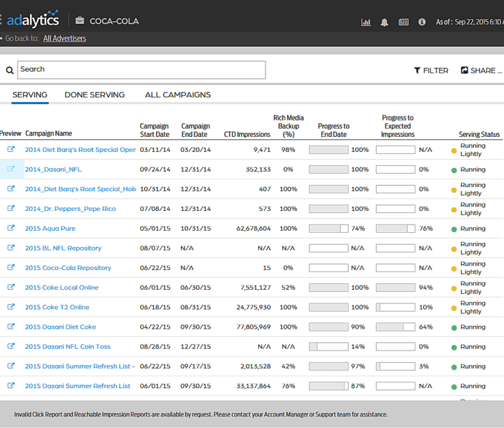The height and width of the screenshot is (428, 504).
Task: Click Dasani Diet Coke 64% impressions bar
Action: click(395, 327)
